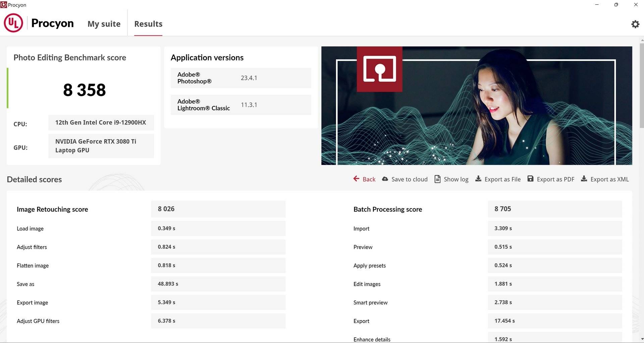644x343 pixels.
Task: Go back using the Back link
Action: (369, 179)
